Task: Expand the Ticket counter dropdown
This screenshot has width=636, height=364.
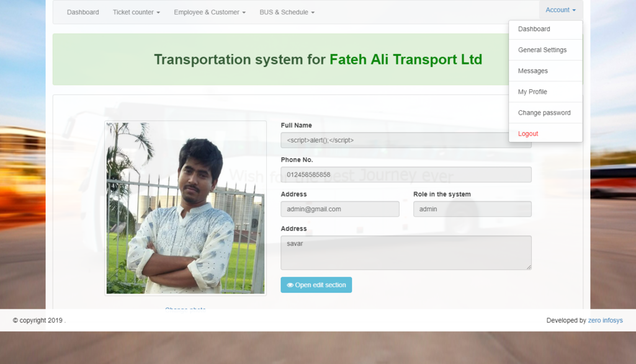Action: pos(136,12)
